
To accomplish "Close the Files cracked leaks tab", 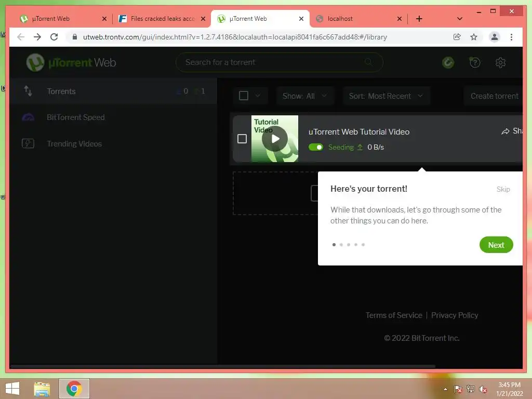I will coord(203,19).
